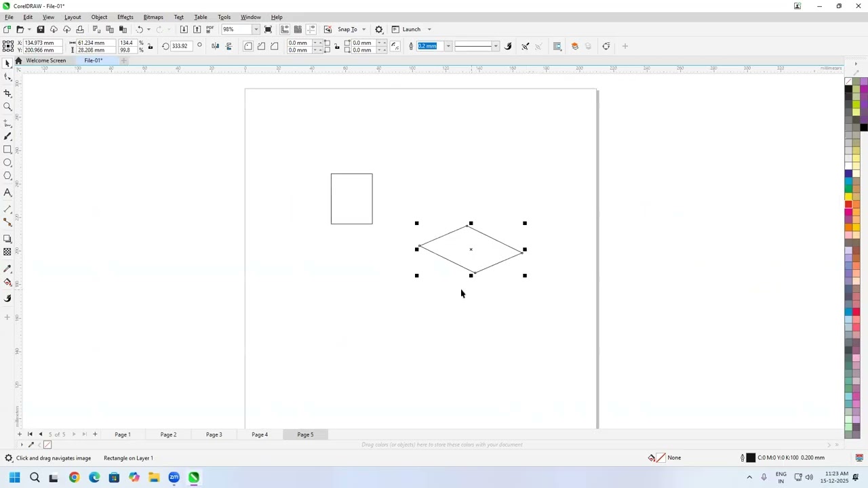Select the Connector tool

point(7,222)
